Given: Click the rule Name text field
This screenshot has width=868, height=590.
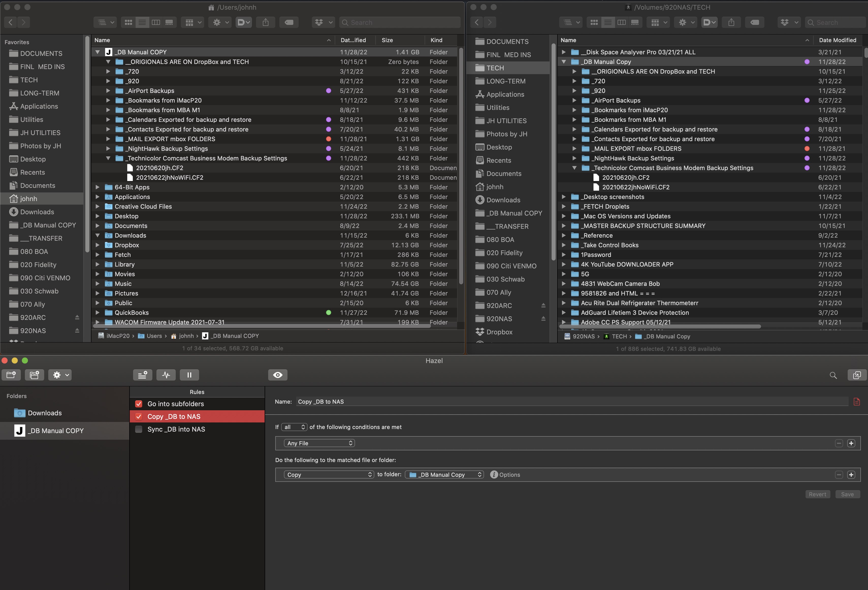Looking at the screenshot, I should pos(571,401).
